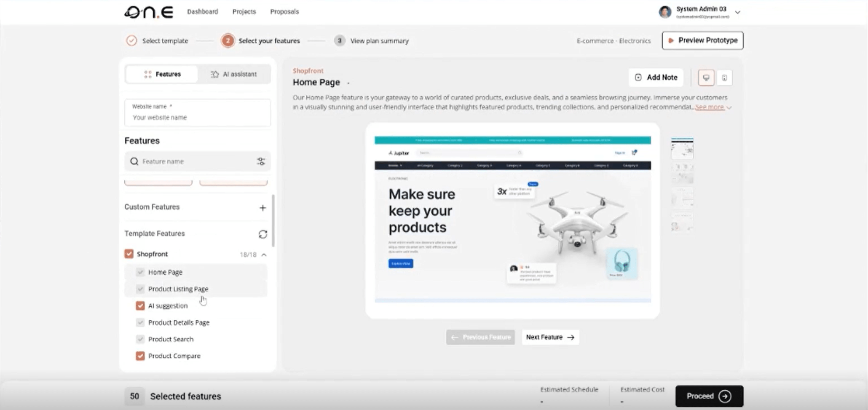868x410 pixels.
Task: Click the 50 selected features counter
Action: pos(134,397)
